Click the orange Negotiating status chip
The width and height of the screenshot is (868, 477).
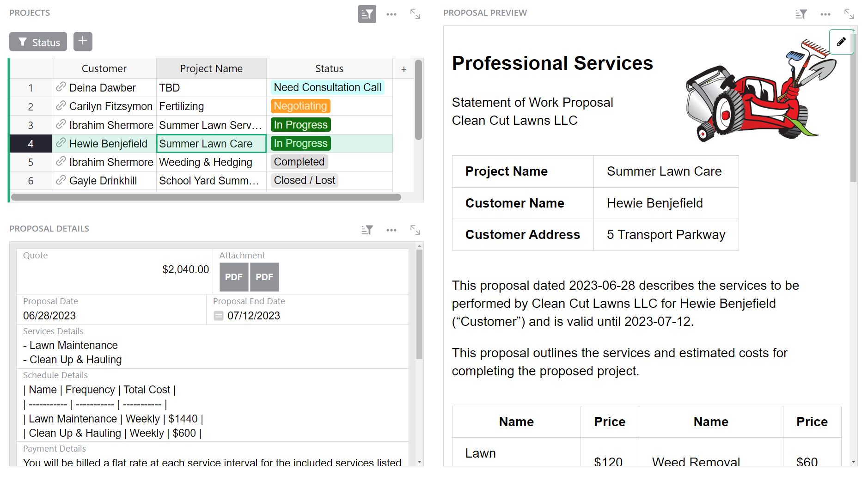click(300, 106)
